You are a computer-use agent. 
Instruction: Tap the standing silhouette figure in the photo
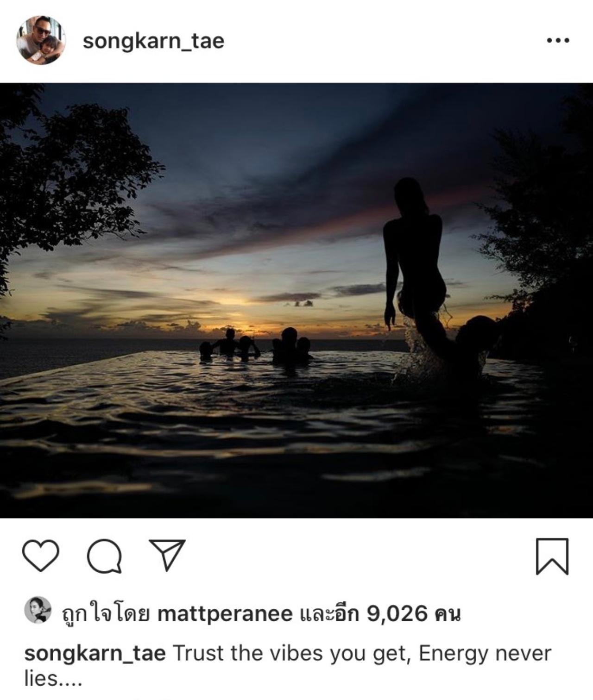click(x=415, y=259)
